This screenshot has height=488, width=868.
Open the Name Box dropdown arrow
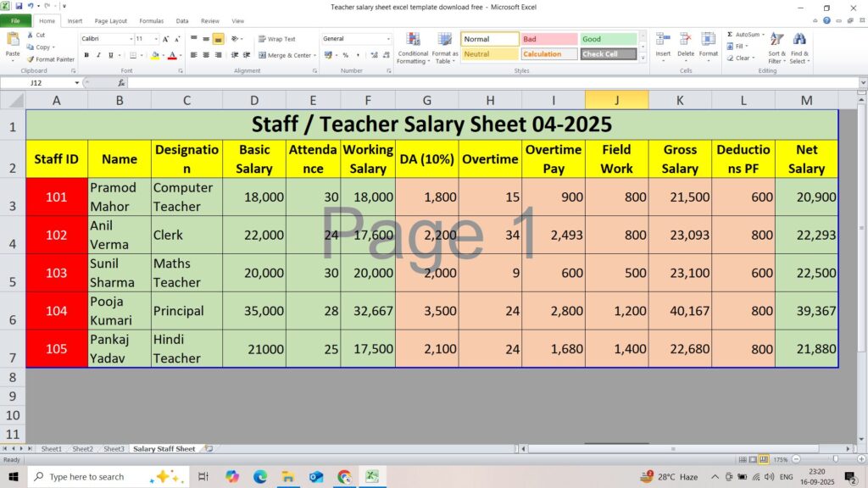[76, 83]
